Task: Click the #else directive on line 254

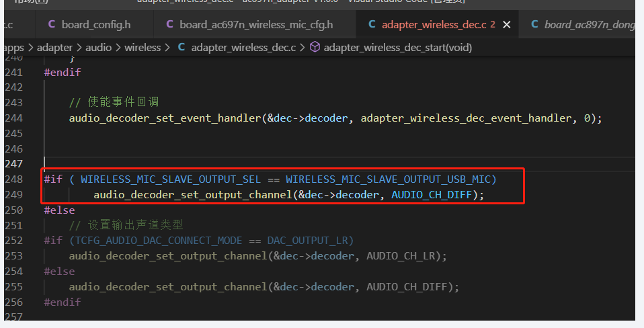Action: pos(60,272)
